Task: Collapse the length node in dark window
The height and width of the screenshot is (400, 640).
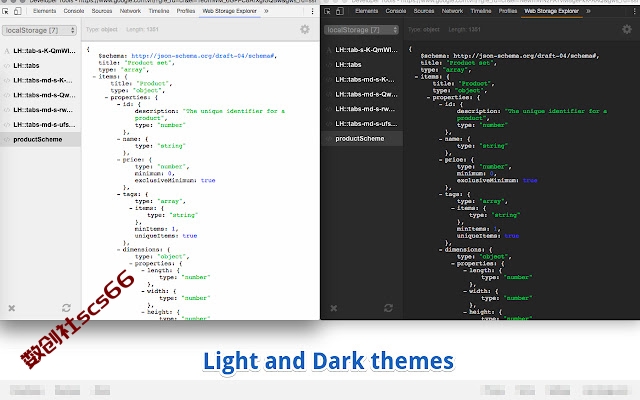Action: (465, 270)
